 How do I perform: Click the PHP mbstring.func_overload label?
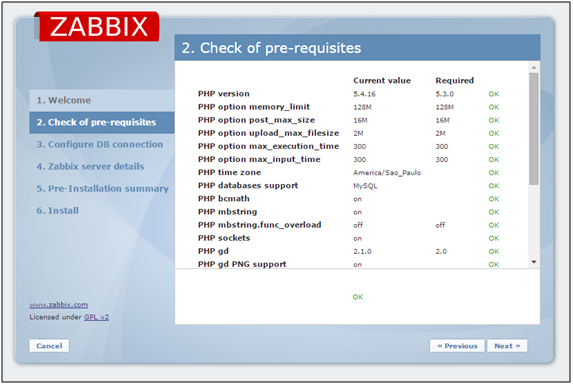pyautogui.click(x=260, y=225)
